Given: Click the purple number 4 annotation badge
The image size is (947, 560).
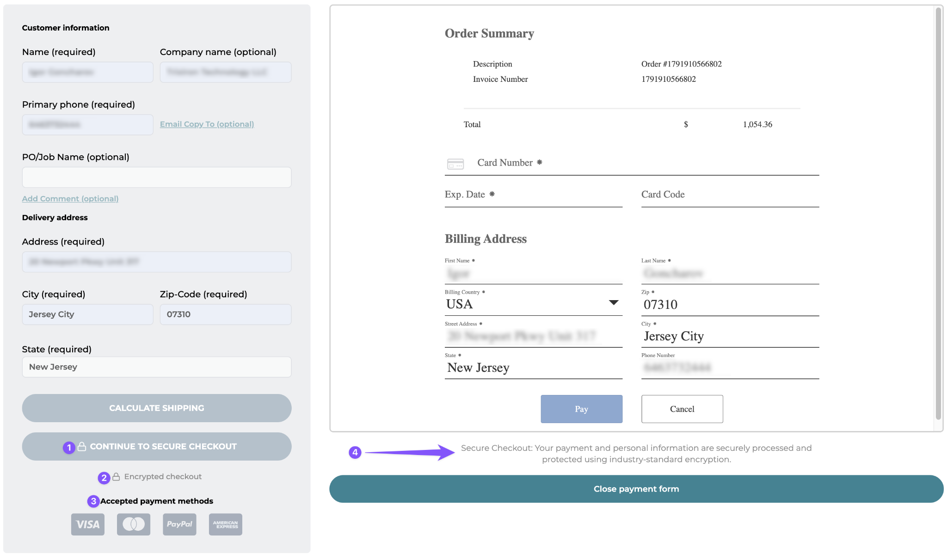Looking at the screenshot, I should 355,452.
